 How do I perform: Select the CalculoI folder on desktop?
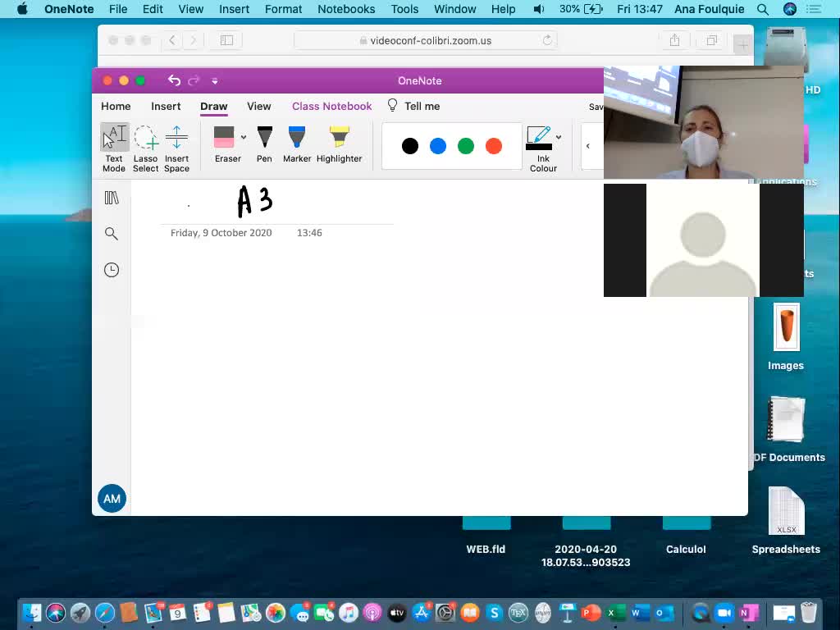[687, 536]
